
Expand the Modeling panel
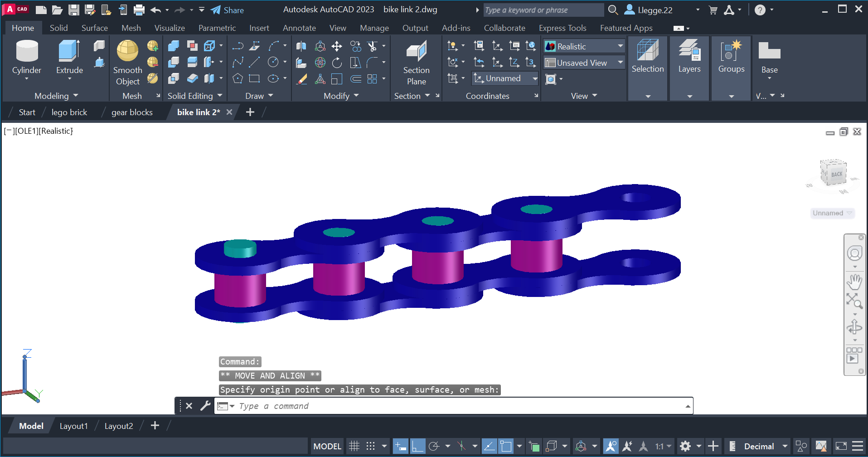coord(56,96)
